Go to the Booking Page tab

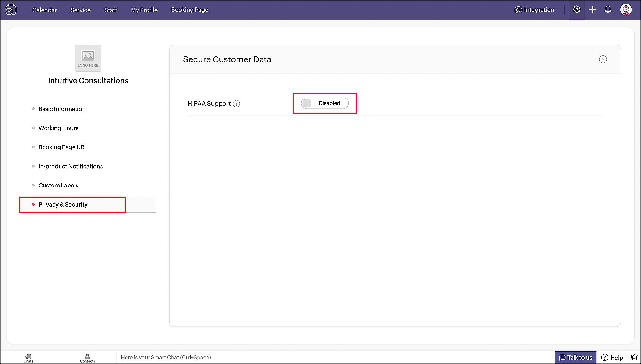(x=190, y=10)
